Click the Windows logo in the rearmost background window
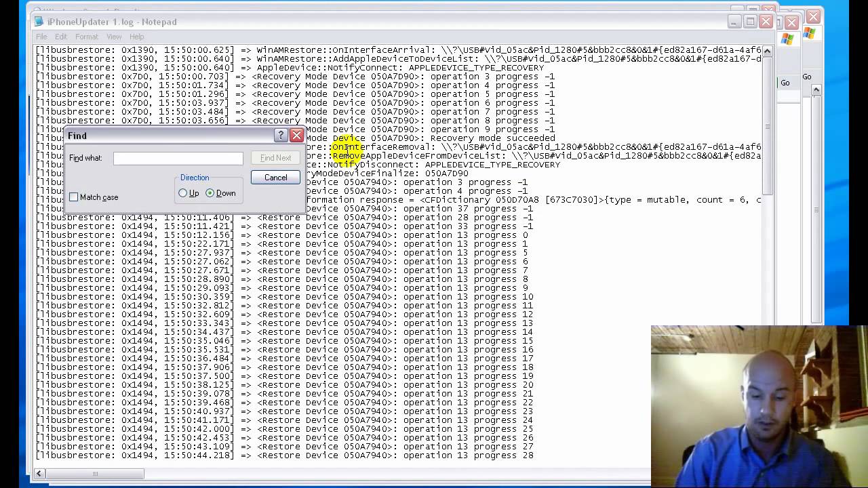Viewport: 868px width, 488px height. coord(809,34)
